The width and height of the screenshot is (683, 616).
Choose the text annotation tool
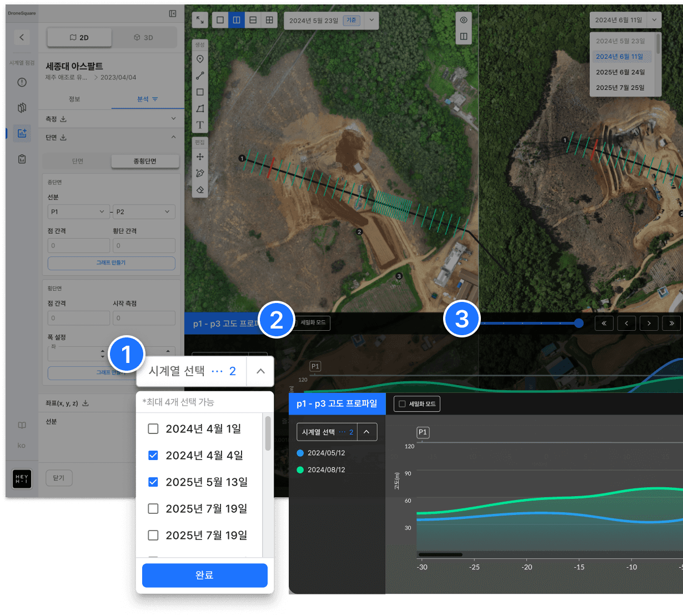(200, 125)
